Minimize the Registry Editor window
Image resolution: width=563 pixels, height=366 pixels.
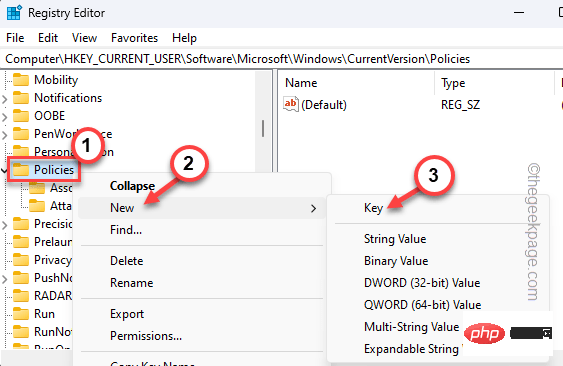(x=519, y=13)
